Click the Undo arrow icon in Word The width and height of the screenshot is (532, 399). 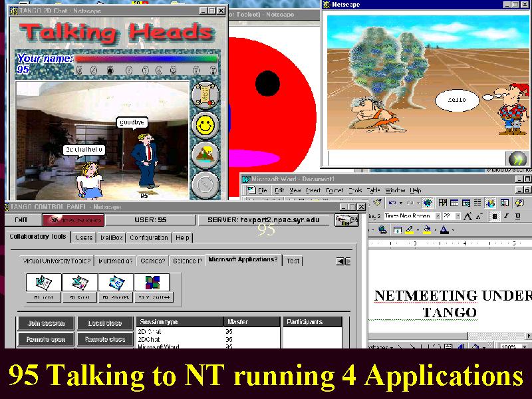click(392, 203)
